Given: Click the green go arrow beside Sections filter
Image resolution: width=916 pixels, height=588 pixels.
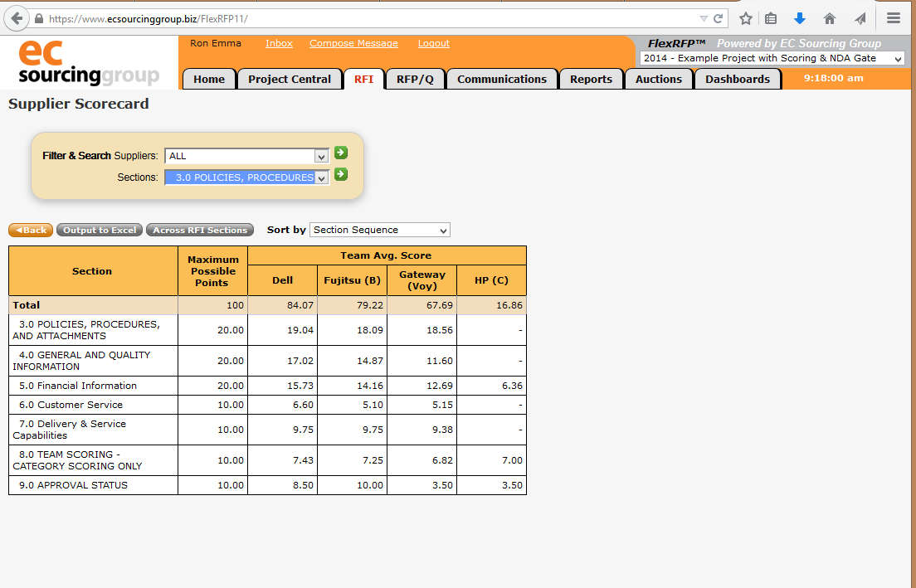Looking at the screenshot, I should coord(340,175).
